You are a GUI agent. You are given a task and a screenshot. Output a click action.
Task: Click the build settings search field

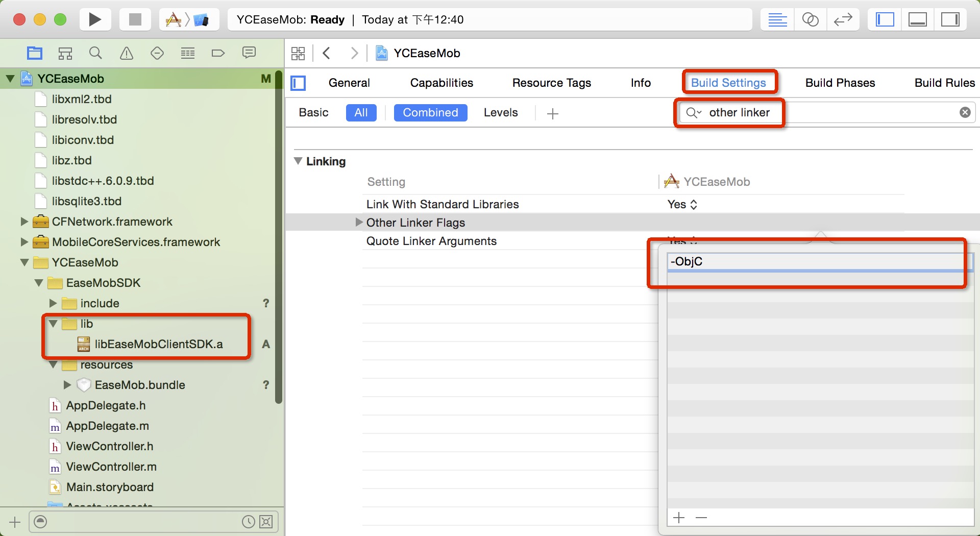pyautogui.click(x=827, y=112)
